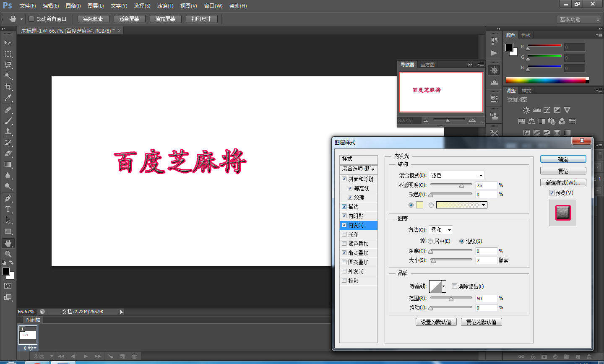This screenshot has width=604, height=364.
Task: Enable 投影 style checkbox
Action: point(344,281)
